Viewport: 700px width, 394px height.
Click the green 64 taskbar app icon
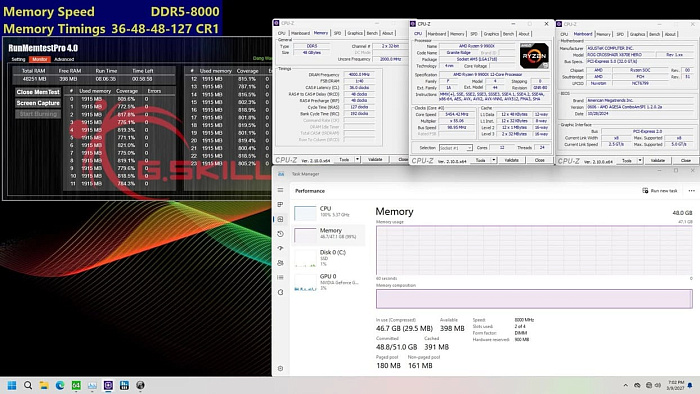[x=76, y=385]
